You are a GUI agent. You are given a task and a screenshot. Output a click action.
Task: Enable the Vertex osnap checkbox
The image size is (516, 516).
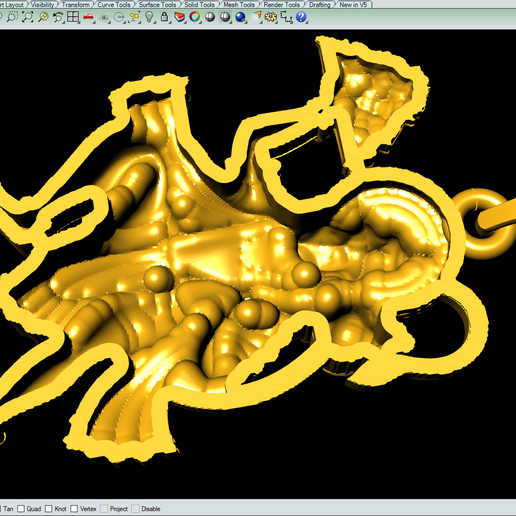click(x=74, y=508)
